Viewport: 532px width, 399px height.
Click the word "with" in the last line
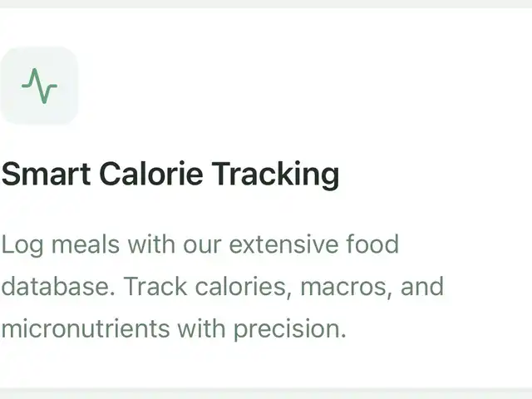click(x=200, y=328)
